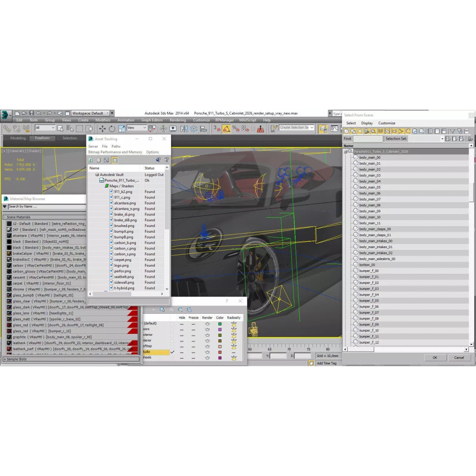
Task: Switch to the Freeform ribbon tab
Action: tap(42, 138)
